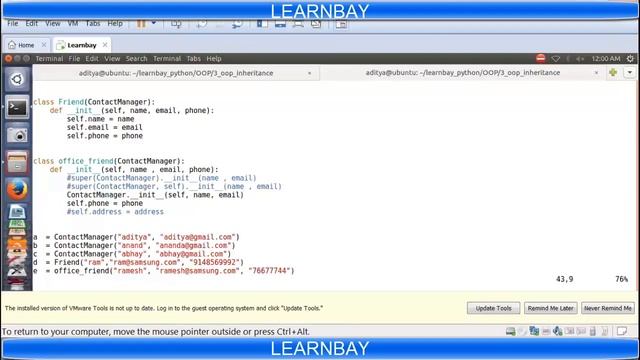The width and height of the screenshot is (640, 360).
Task: Click the "aditya@gmail.com" string in code
Action: coord(198,237)
